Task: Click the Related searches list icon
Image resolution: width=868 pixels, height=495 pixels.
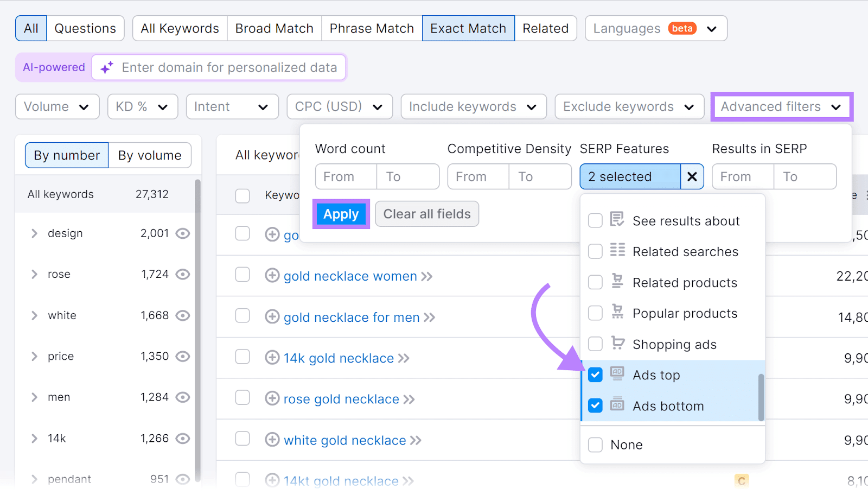Action: (x=617, y=251)
